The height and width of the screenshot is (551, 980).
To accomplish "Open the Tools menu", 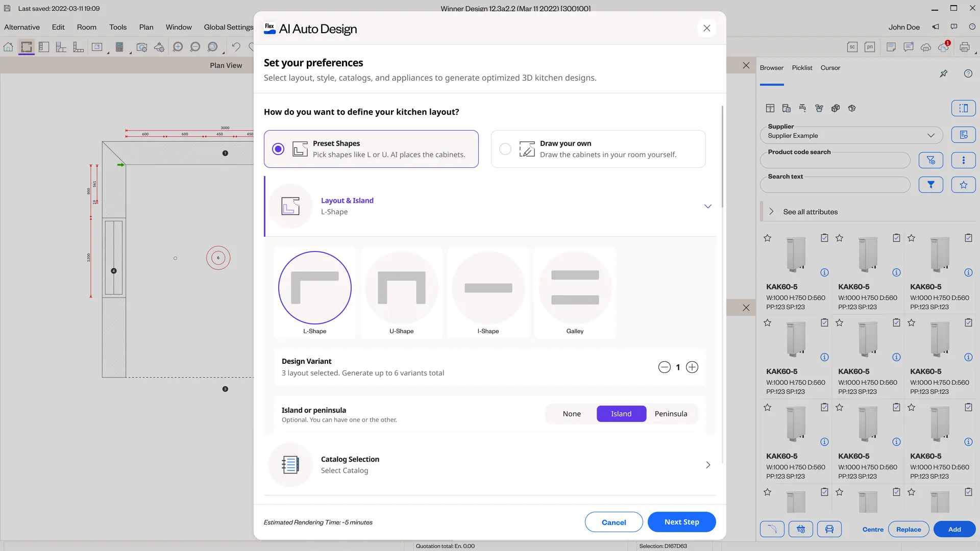I will pos(118,27).
